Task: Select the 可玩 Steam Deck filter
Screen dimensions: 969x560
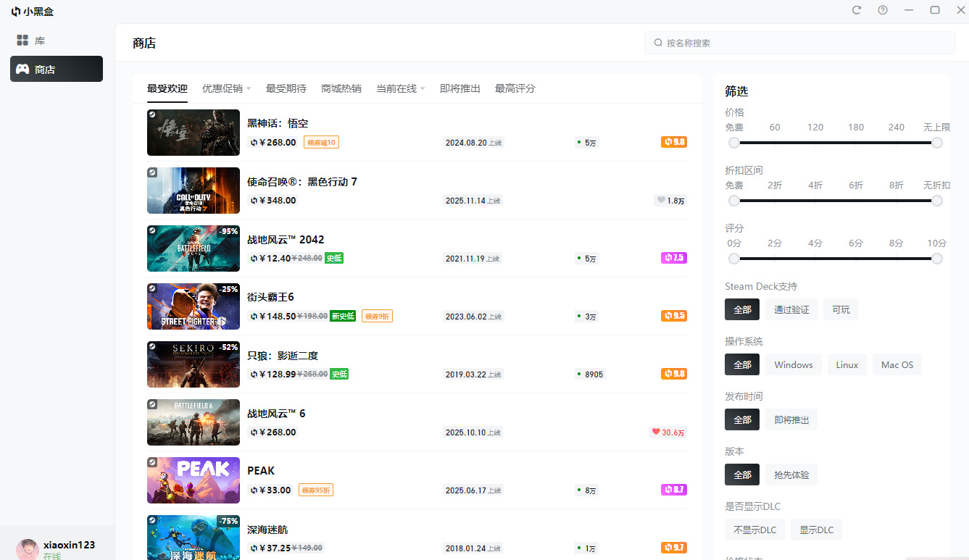Action: 841,309
